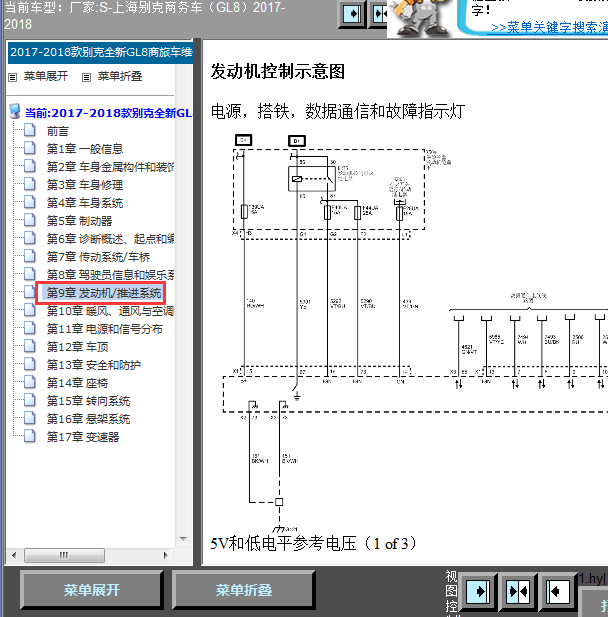The width and height of the screenshot is (608, 617).
Task: Open 第1章 一般信息
Action: (85, 149)
